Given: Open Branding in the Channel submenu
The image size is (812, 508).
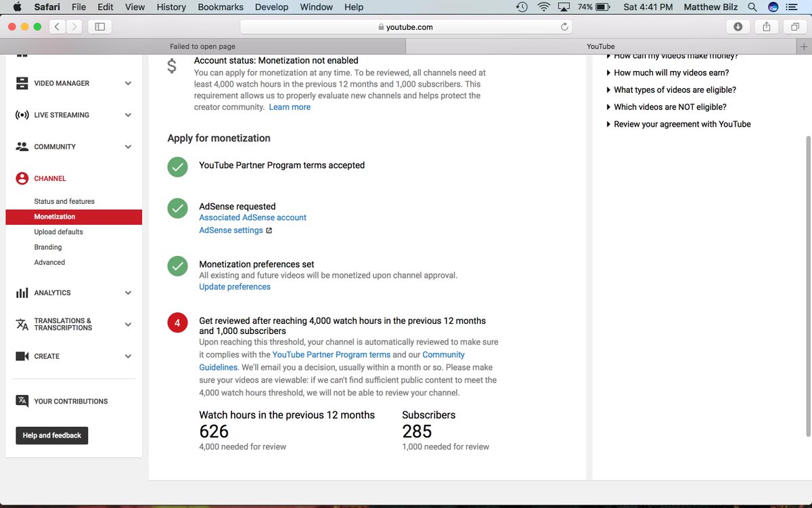Looking at the screenshot, I should point(48,247).
